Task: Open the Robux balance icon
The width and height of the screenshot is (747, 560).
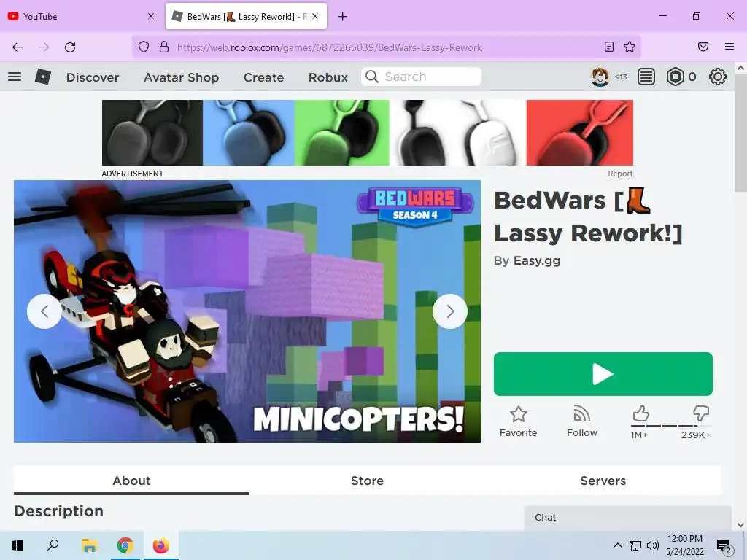Action: coord(675,77)
